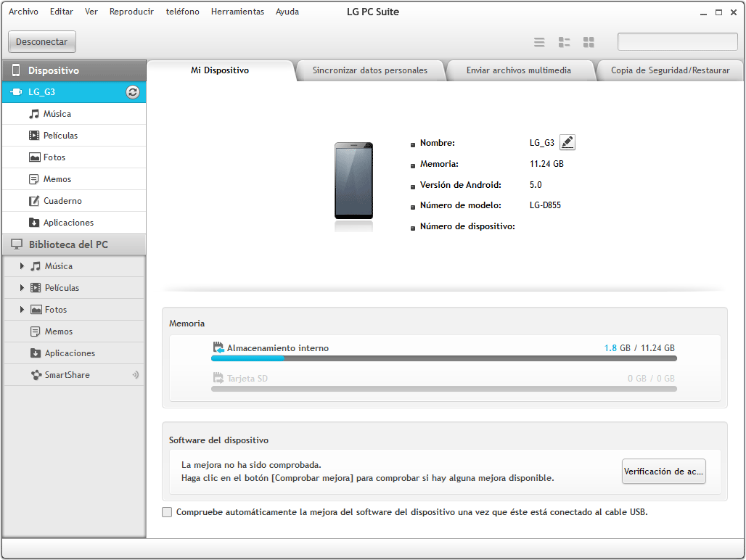
Task: Open Aplicaciones under Biblioteca del PC
Action: pyautogui.click(x=74, y=353)
